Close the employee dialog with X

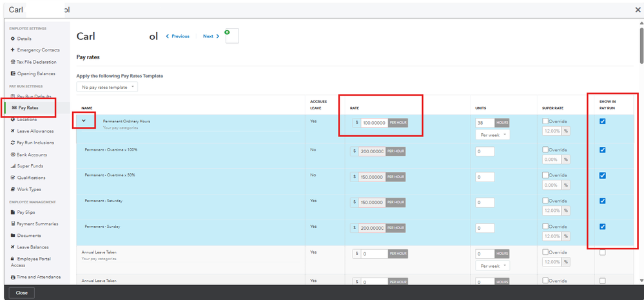tap(638, 10)
